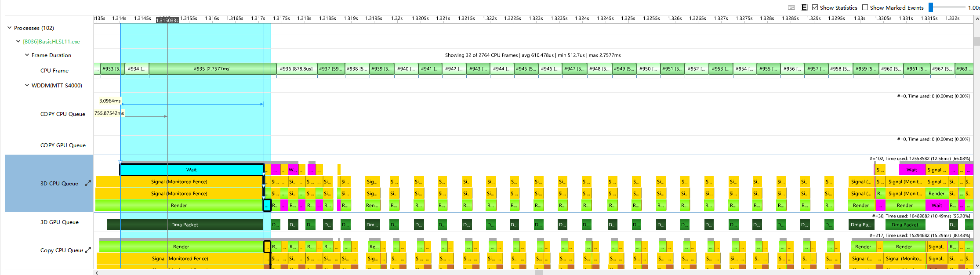980x275 pixels.
Task: Click the keyboard shortcuts icon in the toolbar
Action: [791, 7]
